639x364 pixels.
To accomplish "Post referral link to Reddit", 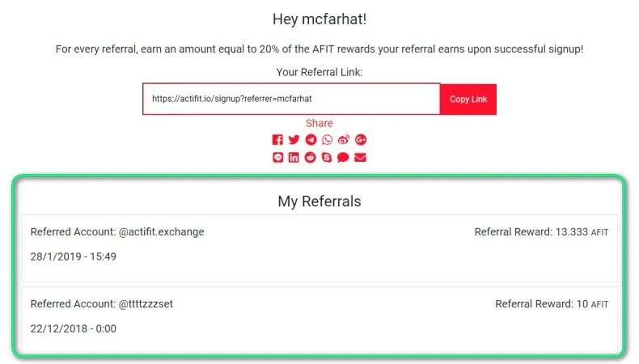I will click(x=311, y=157).
